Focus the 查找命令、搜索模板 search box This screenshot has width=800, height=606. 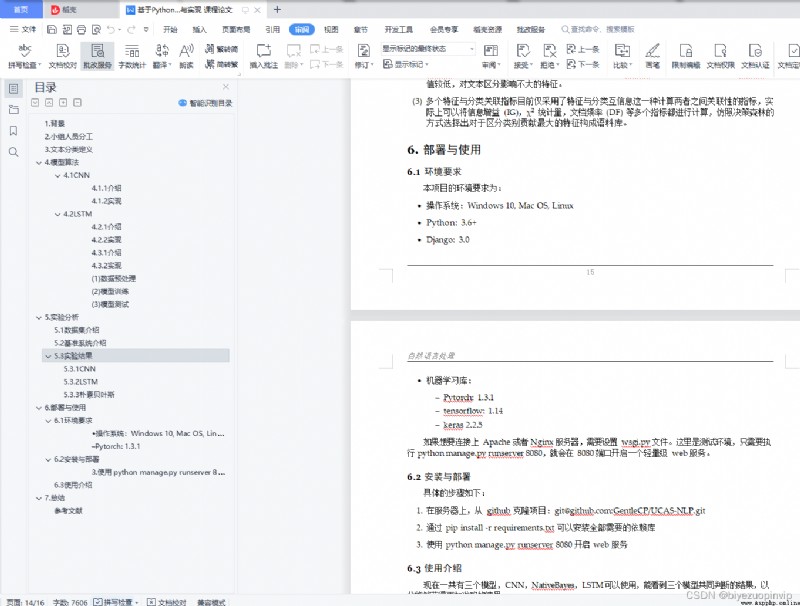pos(597,30)
